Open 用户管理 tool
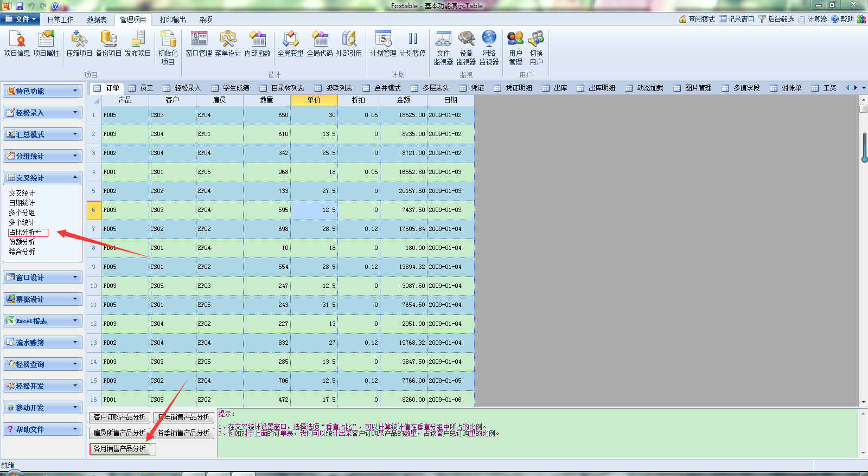868x476 pixels. click(x=515, y=48)
